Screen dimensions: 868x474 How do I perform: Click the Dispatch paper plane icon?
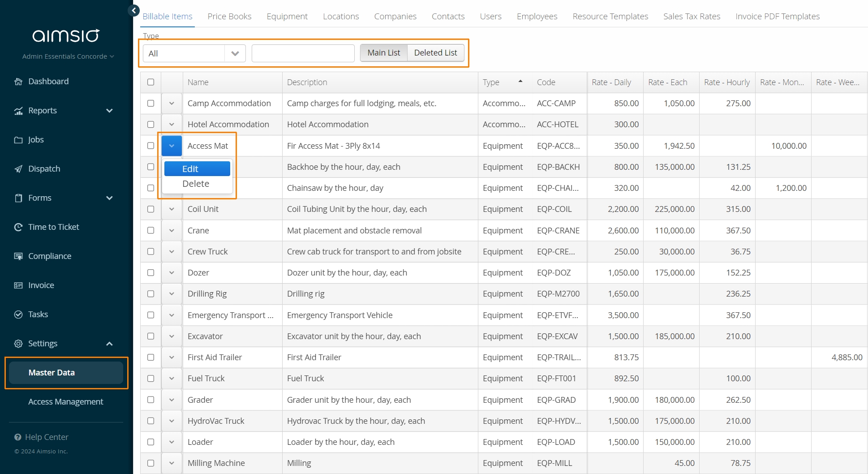(x=18, y=169)
